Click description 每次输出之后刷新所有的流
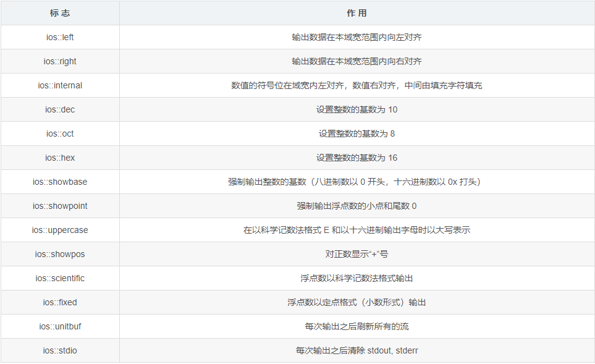 (x=357, y=326)
